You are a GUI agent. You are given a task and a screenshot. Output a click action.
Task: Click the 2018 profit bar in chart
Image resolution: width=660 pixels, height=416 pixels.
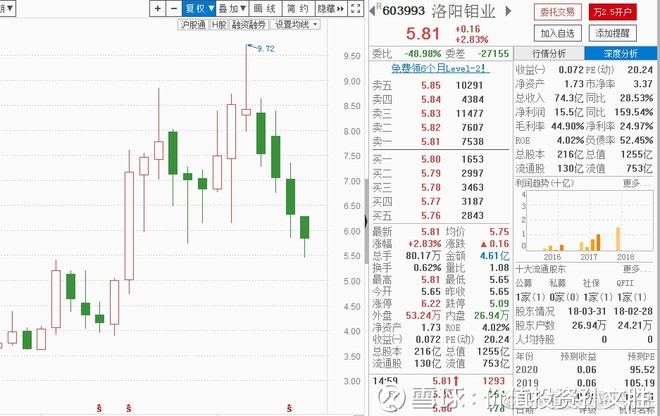coord(618,239)
